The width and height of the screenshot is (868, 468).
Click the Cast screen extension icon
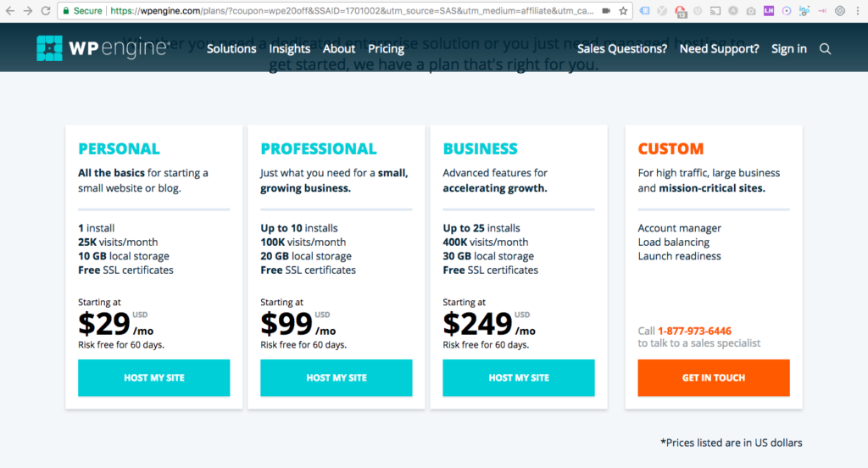click(x=715, y=10)
